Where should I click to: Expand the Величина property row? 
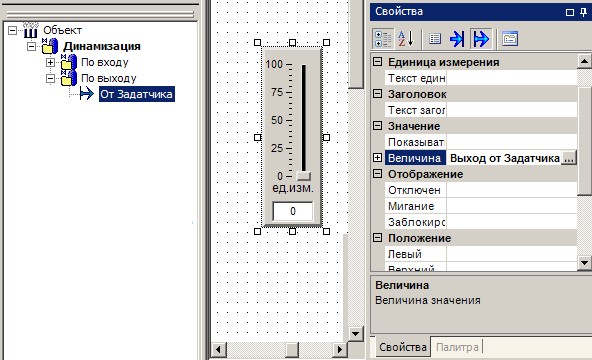377,158
